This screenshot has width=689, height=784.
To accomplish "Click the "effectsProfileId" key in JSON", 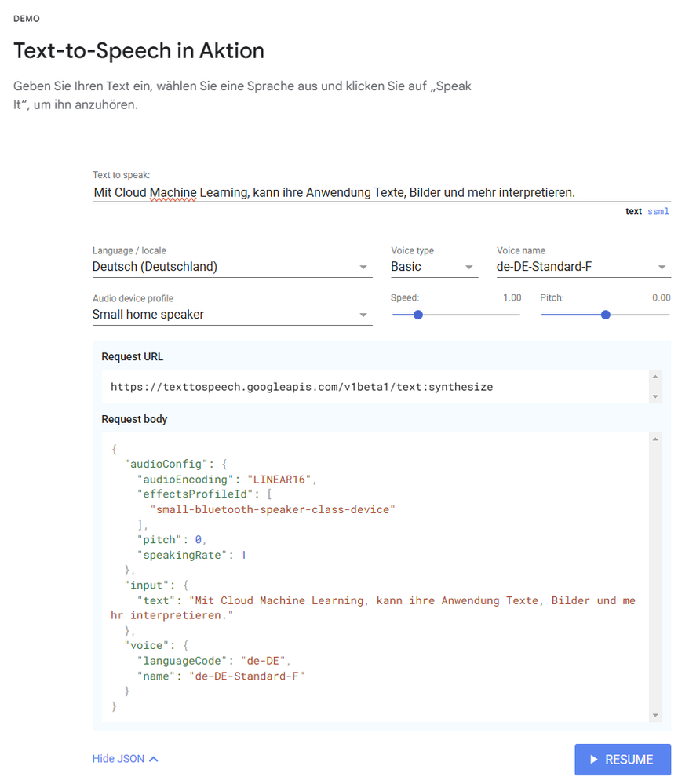I will [195, 494].
